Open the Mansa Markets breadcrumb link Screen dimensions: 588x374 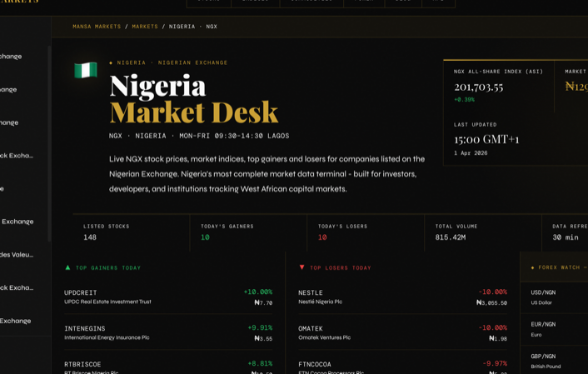97,27
